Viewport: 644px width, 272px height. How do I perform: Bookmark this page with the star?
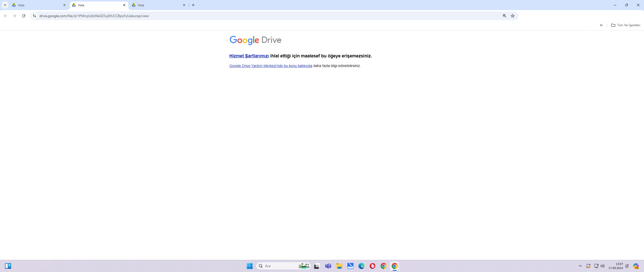click(x=513, y=16)
